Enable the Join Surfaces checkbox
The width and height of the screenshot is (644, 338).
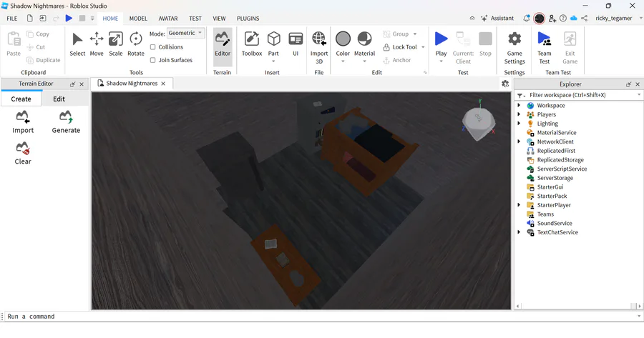tap(153, 60)
